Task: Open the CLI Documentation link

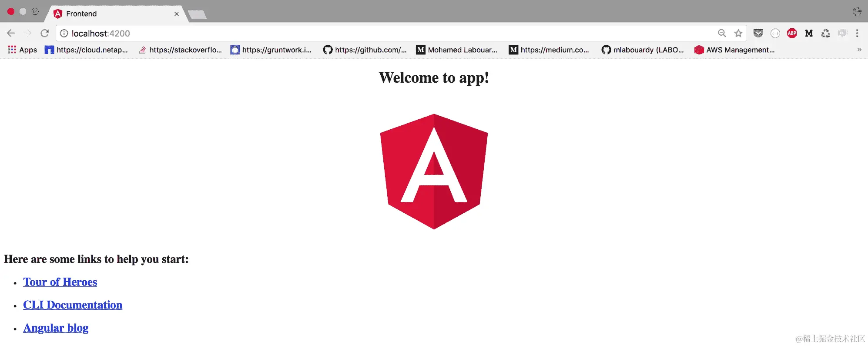Action: point(73,305)
